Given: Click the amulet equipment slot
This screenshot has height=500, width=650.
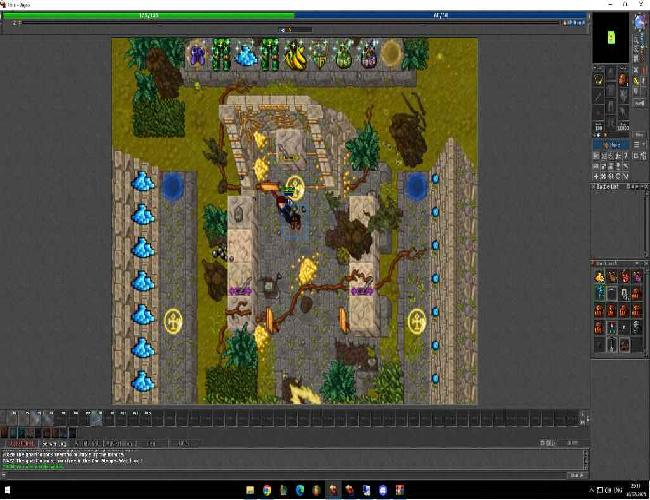Looking at the screenshot, I should [x=599, y=80].
